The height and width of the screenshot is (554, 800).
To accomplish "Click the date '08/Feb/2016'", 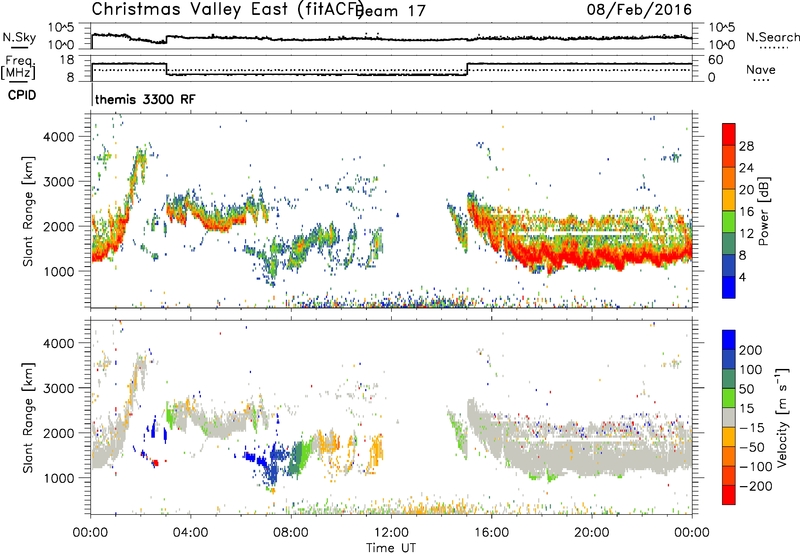I will pos(639,9).
